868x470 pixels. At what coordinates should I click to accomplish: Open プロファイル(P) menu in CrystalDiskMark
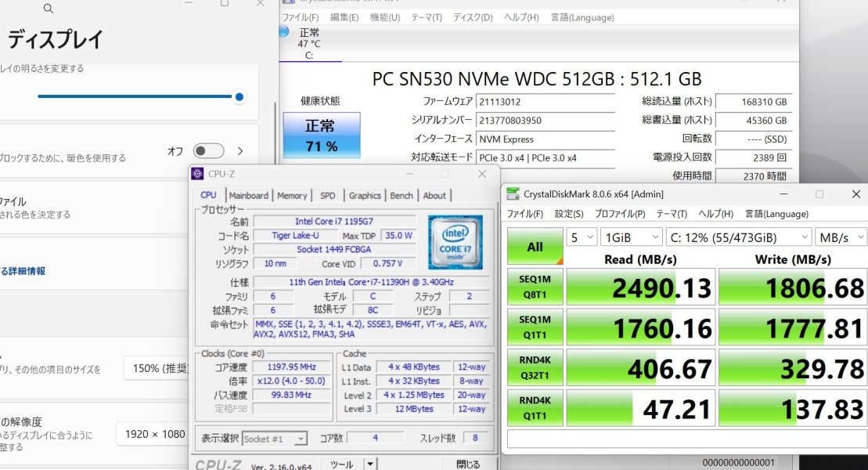[x=620, y=214]
